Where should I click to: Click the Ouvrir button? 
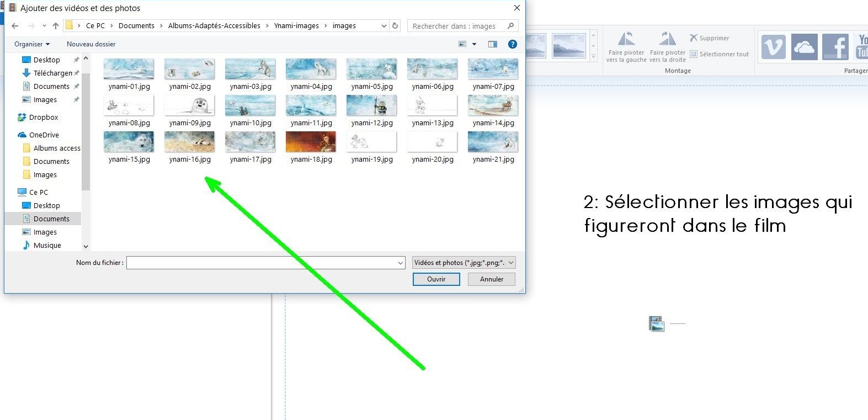tap(436, 279)
